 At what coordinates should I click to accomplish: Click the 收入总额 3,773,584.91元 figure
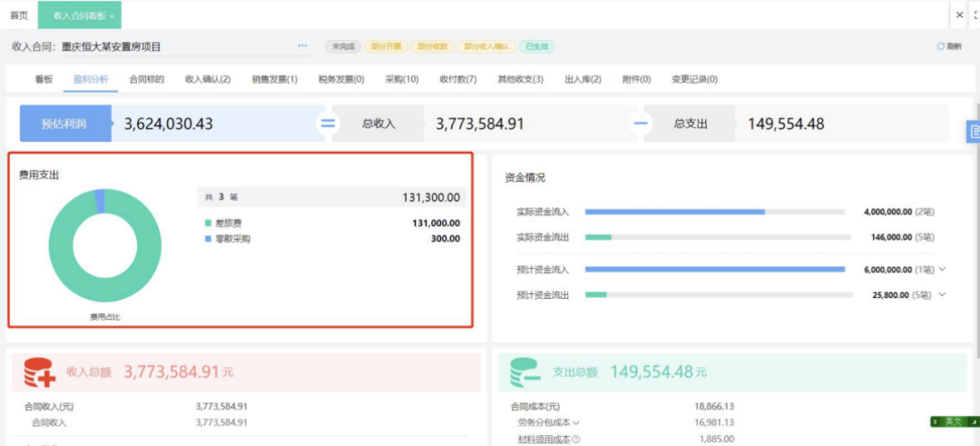pos(179,372)
